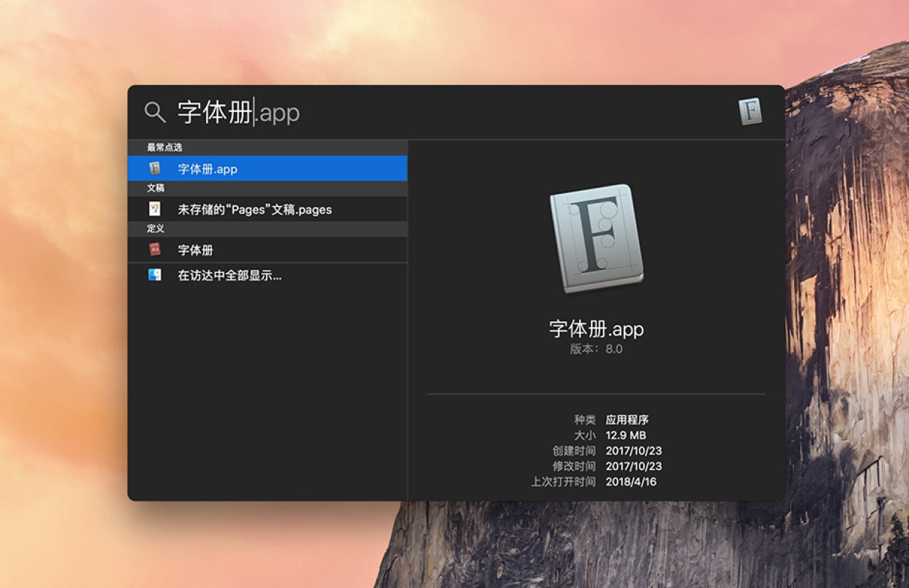
Task: Click the 创建时间 field label
Action: point(574,451)
